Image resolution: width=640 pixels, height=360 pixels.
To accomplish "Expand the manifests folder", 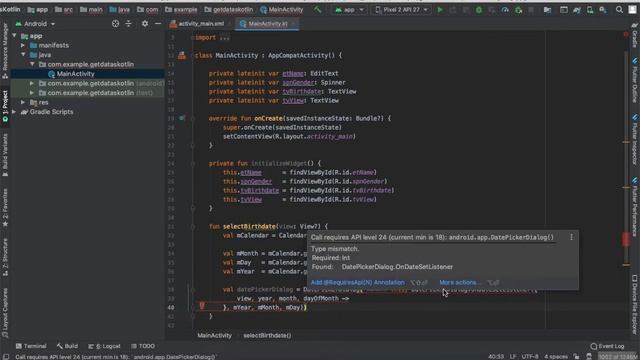I will tap(24, 45).
